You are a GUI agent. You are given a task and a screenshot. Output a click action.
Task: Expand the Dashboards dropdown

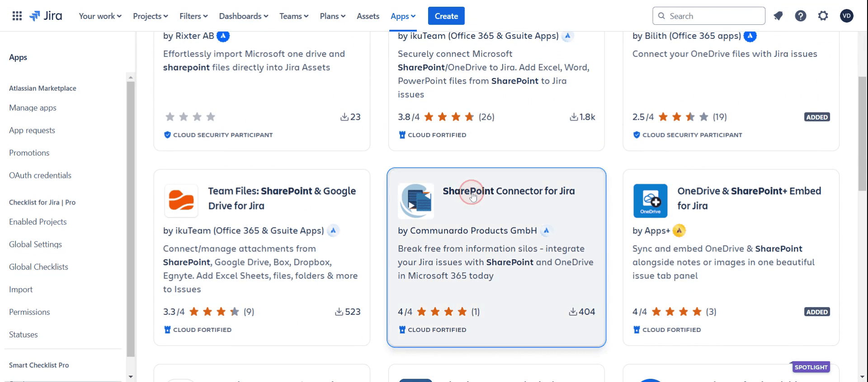pos(244,16)
